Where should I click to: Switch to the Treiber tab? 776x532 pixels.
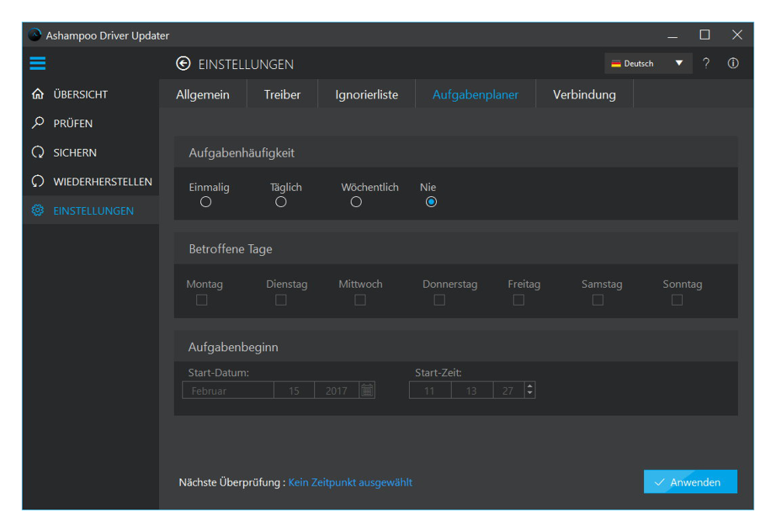coord(282,95)
